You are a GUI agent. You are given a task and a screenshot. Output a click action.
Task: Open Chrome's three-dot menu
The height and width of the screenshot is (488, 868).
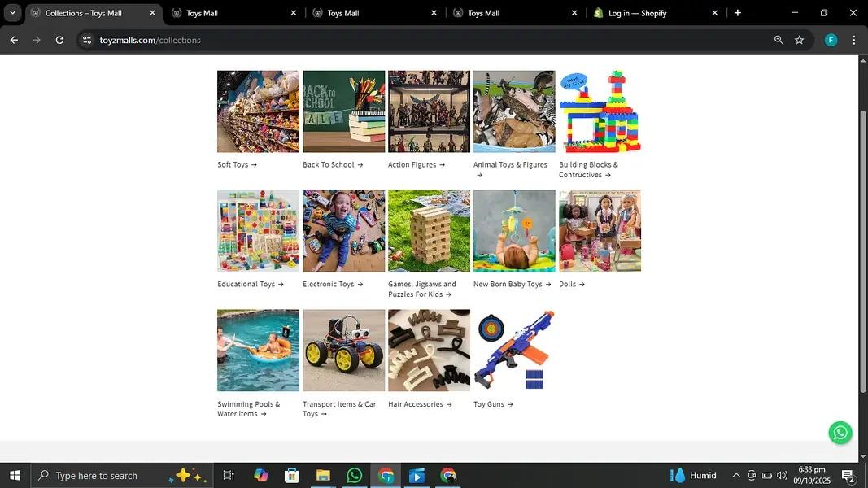853,40
